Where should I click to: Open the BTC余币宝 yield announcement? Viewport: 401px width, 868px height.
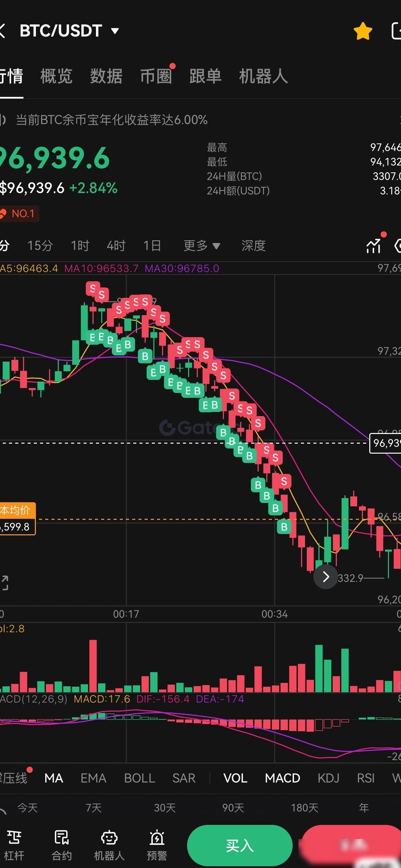[111, 120]
